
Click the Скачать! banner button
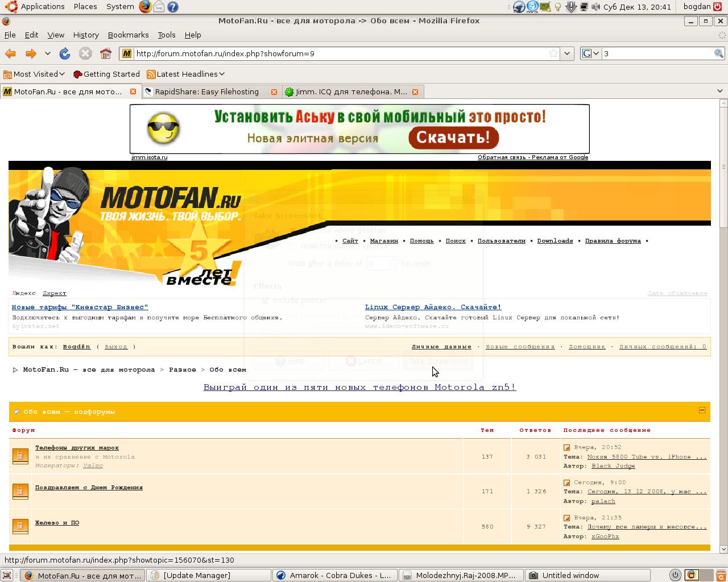point(453,138)
